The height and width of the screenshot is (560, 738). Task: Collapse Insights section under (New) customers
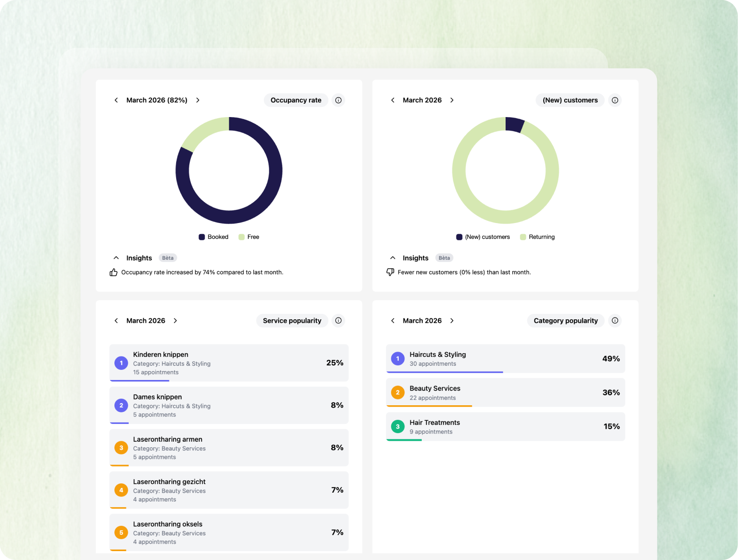(393, 258)
